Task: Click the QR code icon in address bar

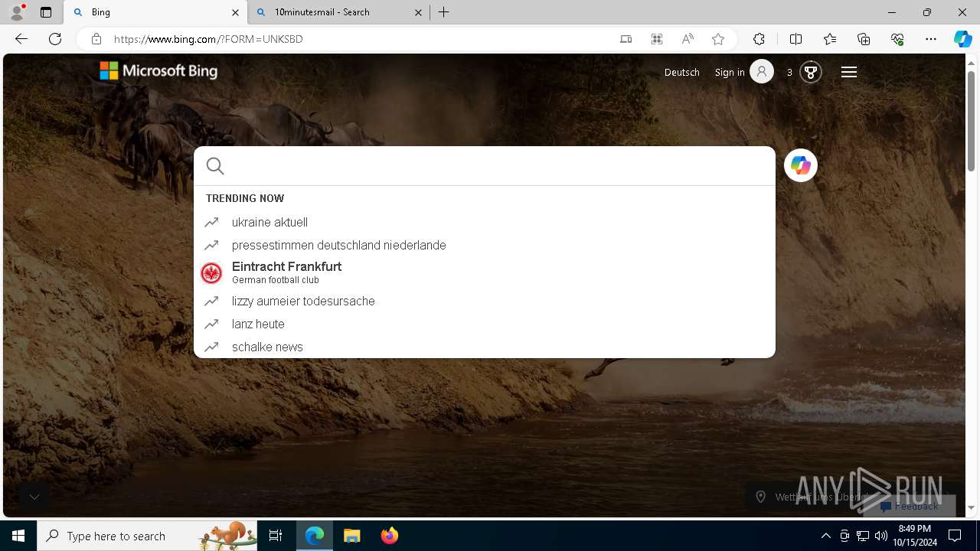Action: point(657,39)
